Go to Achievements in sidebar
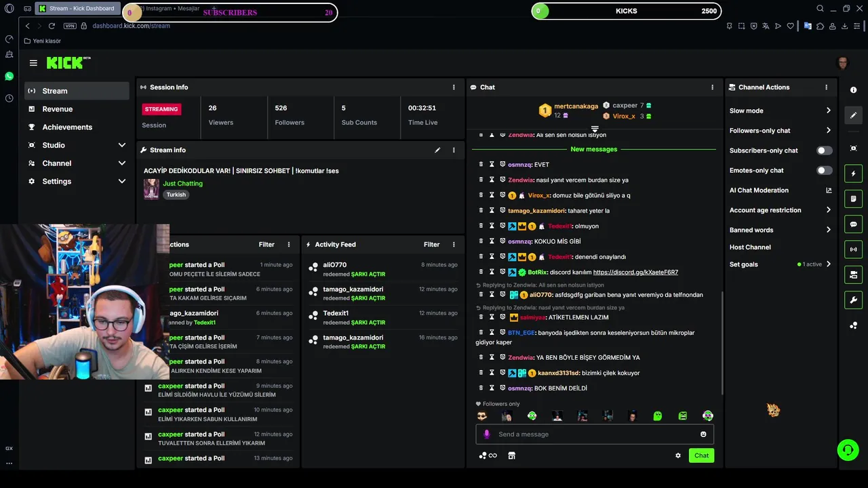The height and width of the screenshot is (488, 868). [x=77, y=127]
